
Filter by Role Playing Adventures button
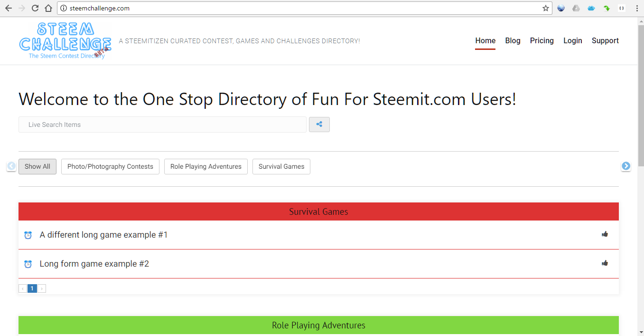click(206, 166)
